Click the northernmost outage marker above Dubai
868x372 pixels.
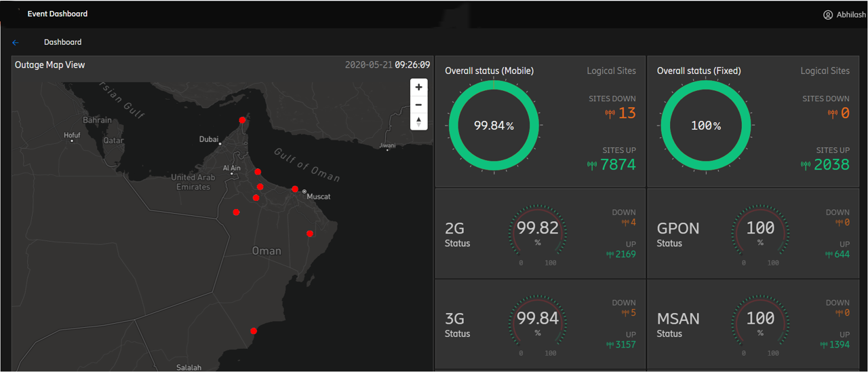pyautogui.click(x=242, y=120)
